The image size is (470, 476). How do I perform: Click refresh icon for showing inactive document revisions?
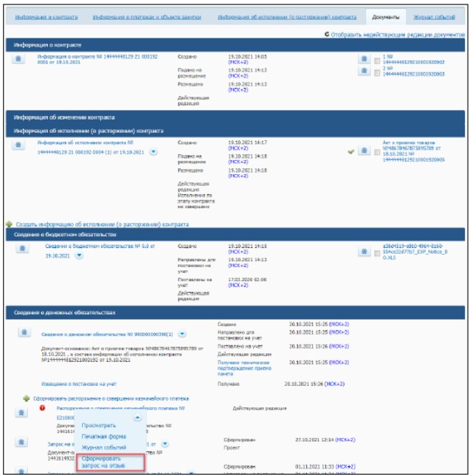coord(327,34)
